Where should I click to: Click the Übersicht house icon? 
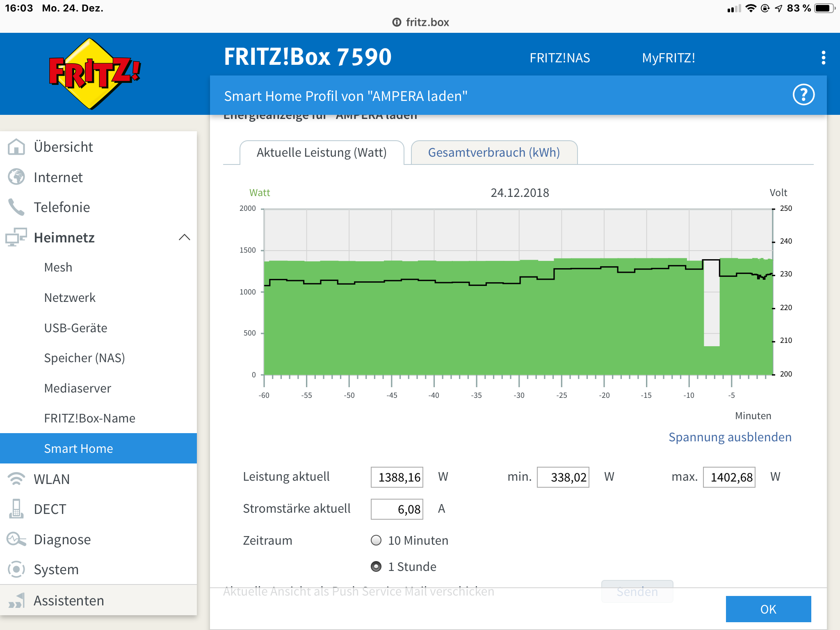click(16, 147)
